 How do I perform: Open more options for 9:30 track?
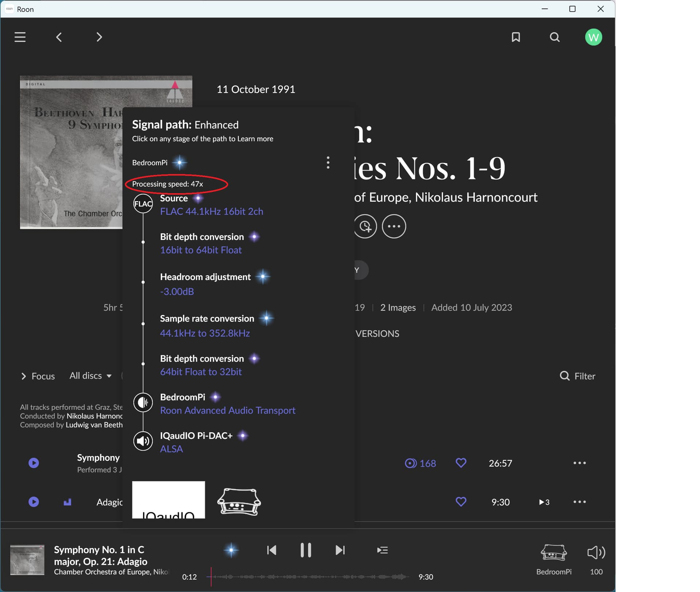(580, 502)
